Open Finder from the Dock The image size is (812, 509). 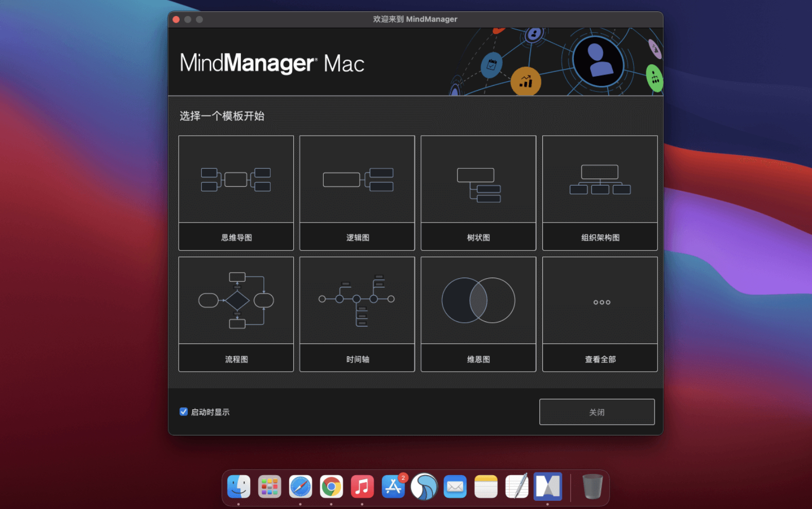click(x=239, y=486)
